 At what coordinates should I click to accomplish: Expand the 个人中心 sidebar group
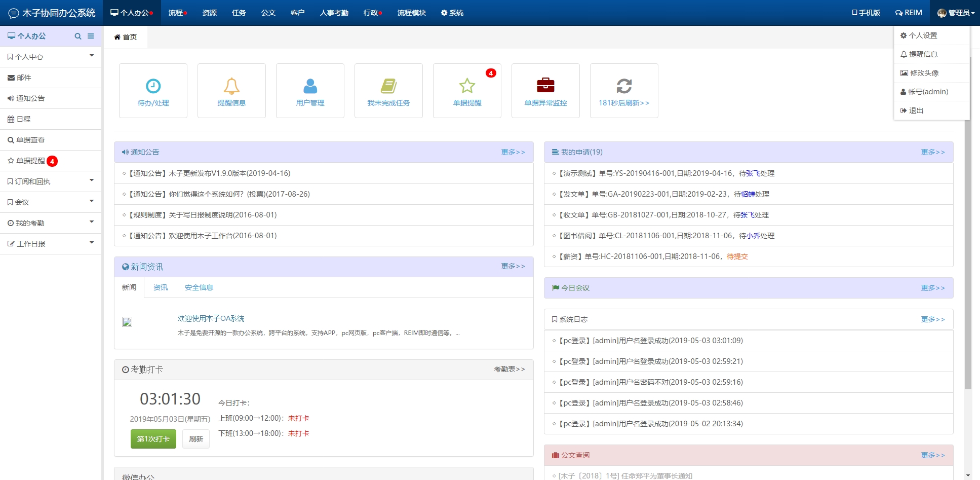click(51, 57)
